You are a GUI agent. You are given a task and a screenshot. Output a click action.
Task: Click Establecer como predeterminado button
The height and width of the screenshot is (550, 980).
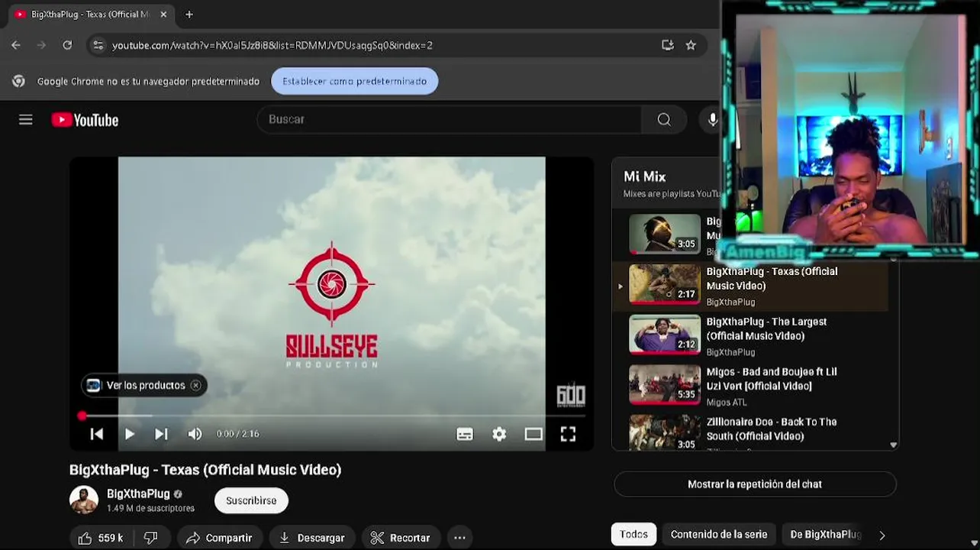coord(354,81)
